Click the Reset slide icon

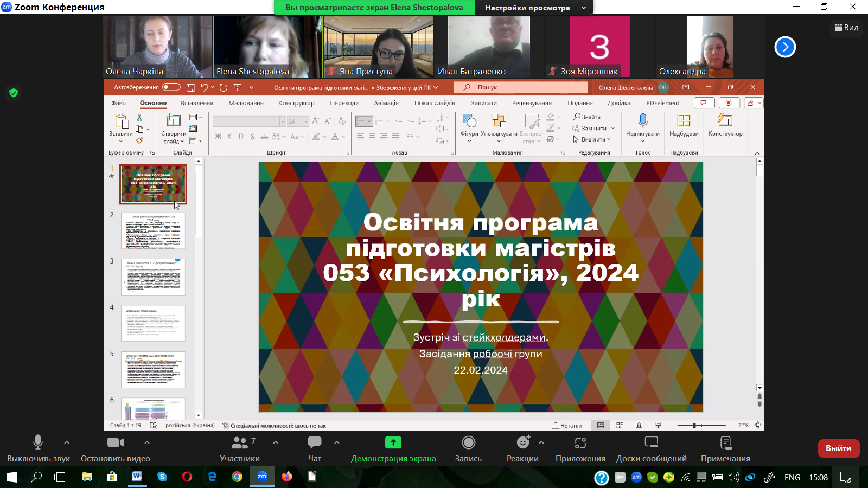[193, 129]
